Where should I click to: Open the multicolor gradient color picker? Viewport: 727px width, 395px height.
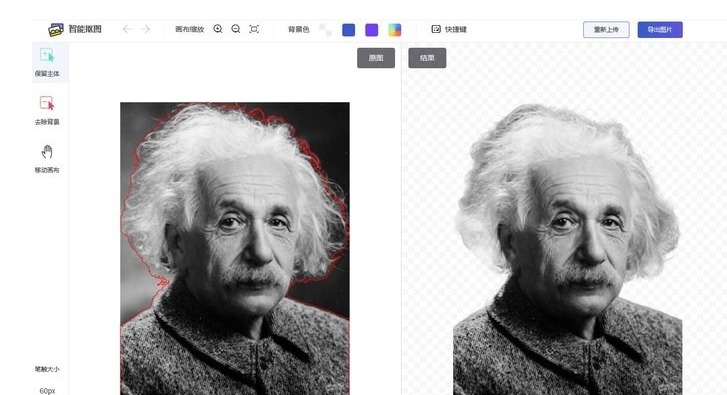[395, 30]
